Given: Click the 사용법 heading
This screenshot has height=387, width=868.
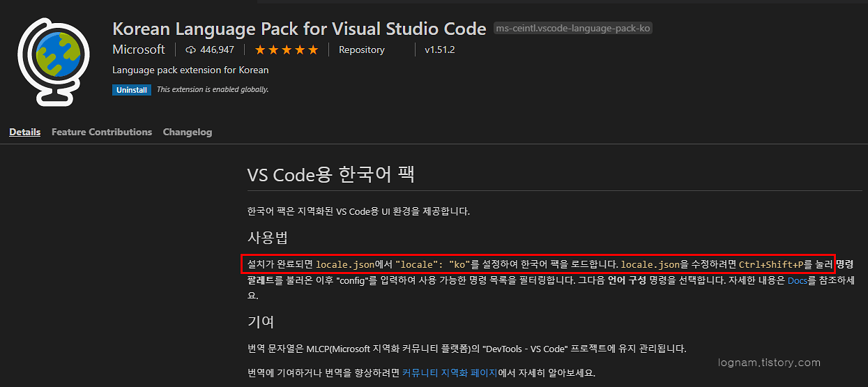Looking at the screenshot, I should click(268, 237).
